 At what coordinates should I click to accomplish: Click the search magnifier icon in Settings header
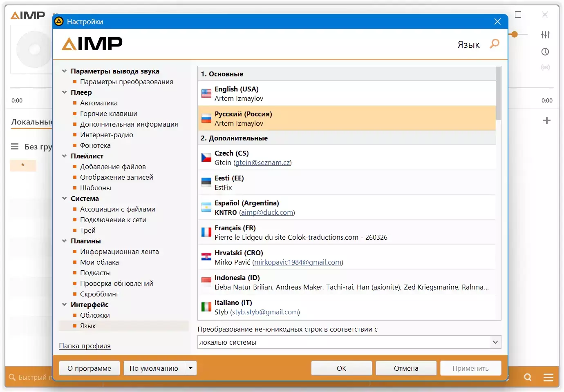(495, 43)
